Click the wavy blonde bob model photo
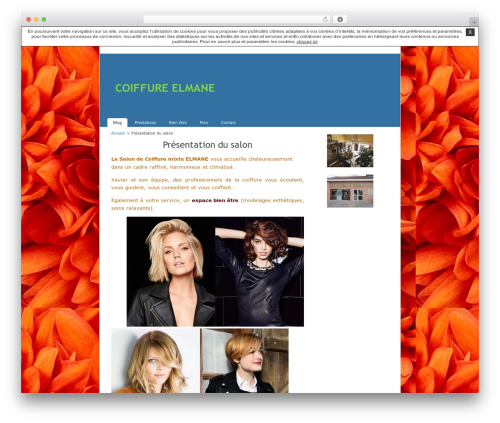Screen dimensions: 500x423 tap(155, 361)
